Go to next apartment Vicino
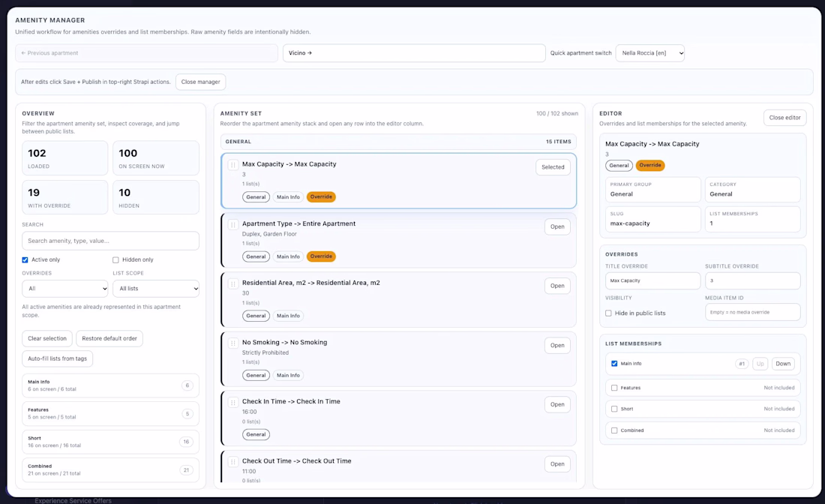The height and width of the screenshot is (504, 825). point(414,53)
